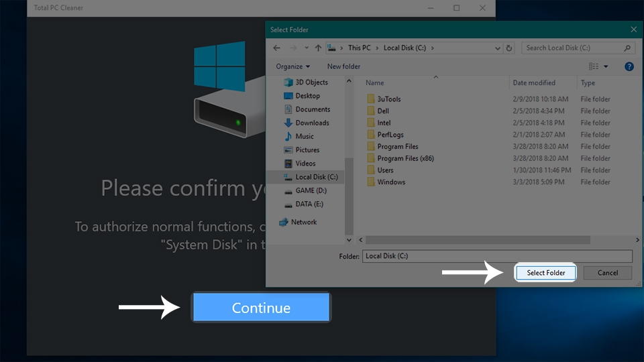This screenshot has width=644, height=362.
Task: Select DATA (E:) drive
Action: 303,204
